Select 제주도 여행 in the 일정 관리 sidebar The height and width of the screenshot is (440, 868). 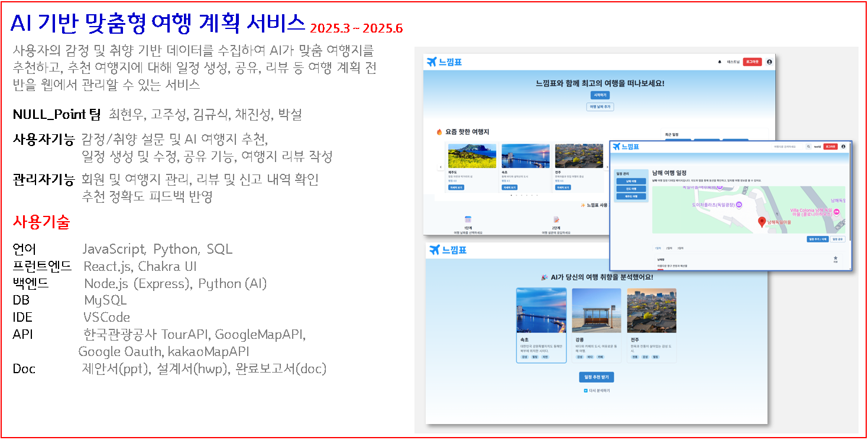[x=631, y=196]
